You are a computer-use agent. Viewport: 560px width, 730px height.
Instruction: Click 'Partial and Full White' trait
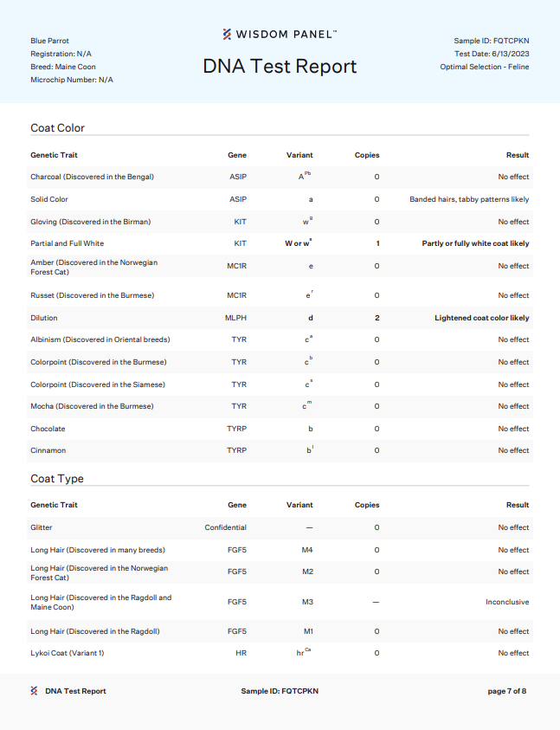coord(67,243)
